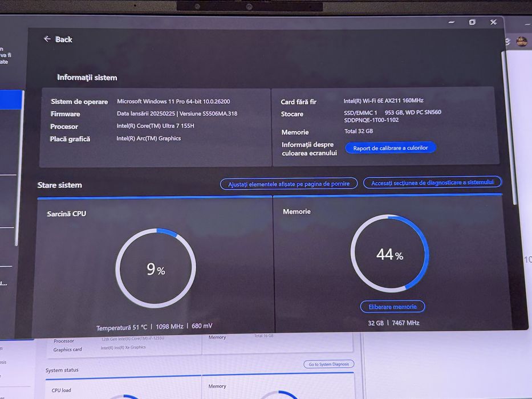The image size is (532, 399).
Task: Click Ajustați elementele afișate pe pagina de pornire
Action: [289, 184]
